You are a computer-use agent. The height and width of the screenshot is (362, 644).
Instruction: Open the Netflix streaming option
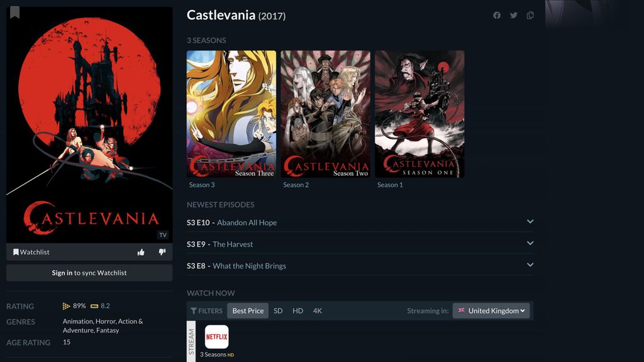click(x=216, y=337)
